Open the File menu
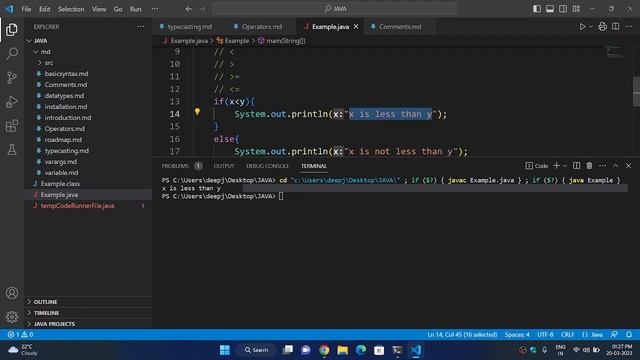Image resolution: width=640 pixels, height=360 pixels. click(26, 9)
